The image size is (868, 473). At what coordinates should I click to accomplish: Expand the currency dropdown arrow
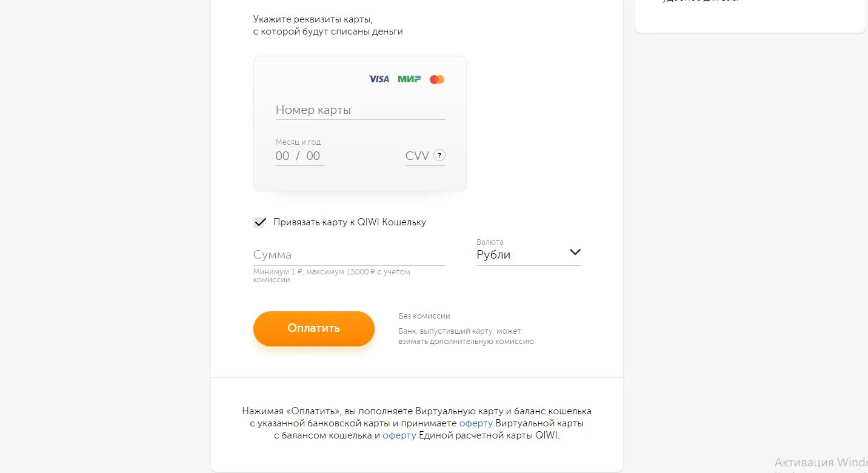point(575,253)
